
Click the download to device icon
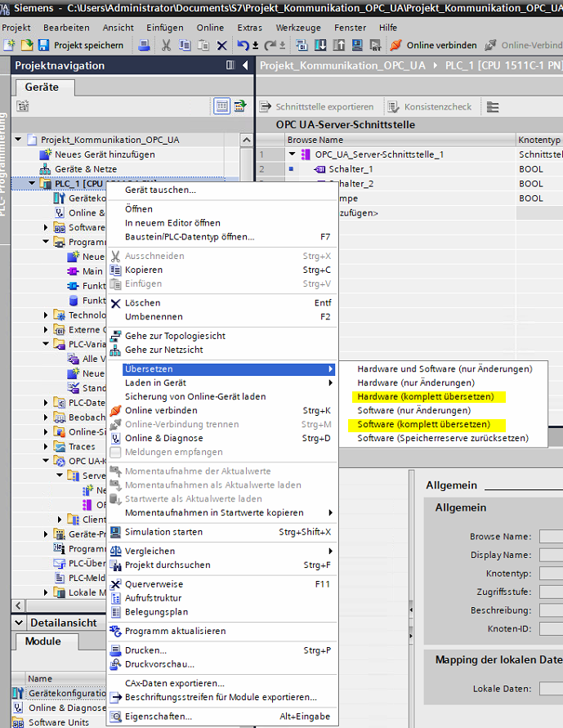point(320,45)
